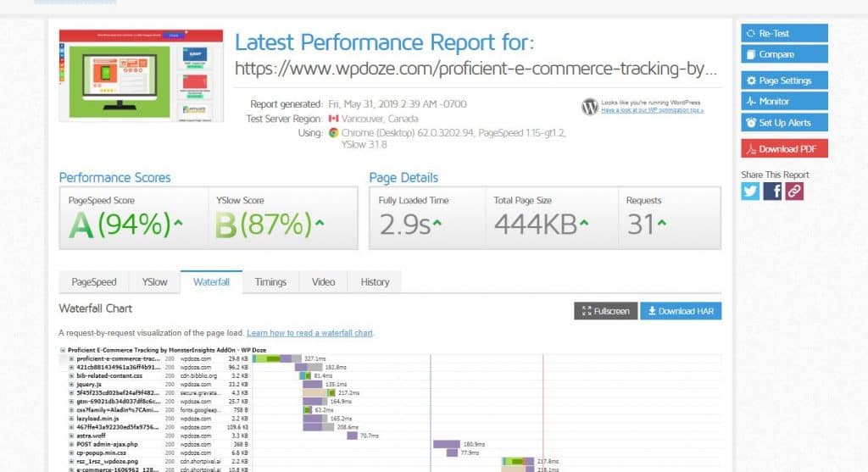This screenshot has height=472, width=868.
Task: Click the Facebook share icon
Action: coord(772,192)
